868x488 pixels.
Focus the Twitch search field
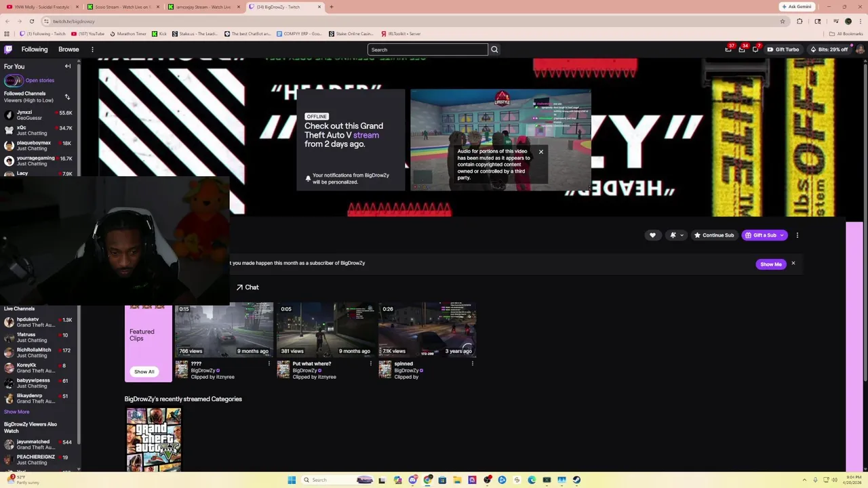pyautogui.click(x=428, y=49)
